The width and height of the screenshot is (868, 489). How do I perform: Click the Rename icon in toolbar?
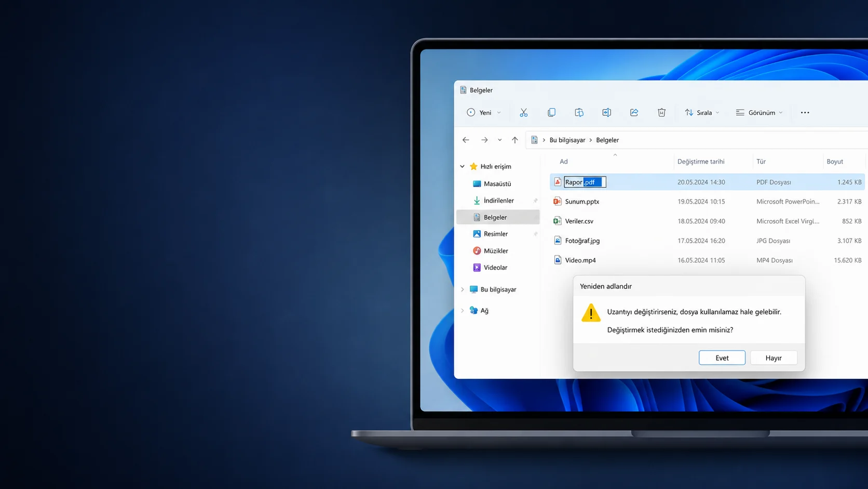(x=606, y=112)
